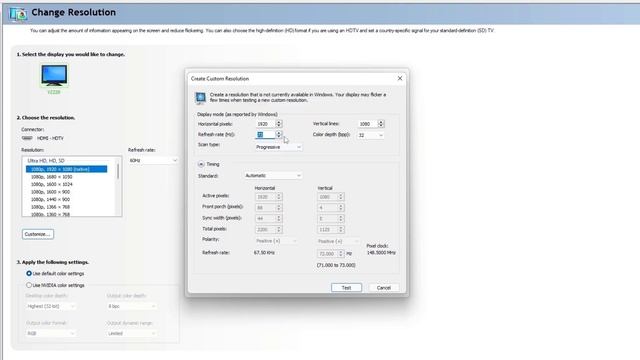Click the vertical Active pixels field
Image resolution: width=640 pixels, height=360 pixels.
tap(330, 197)
